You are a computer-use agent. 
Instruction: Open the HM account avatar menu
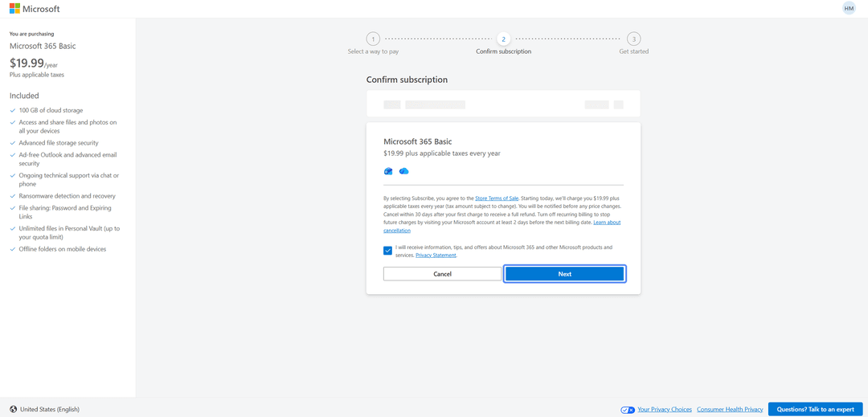(849, 8)
